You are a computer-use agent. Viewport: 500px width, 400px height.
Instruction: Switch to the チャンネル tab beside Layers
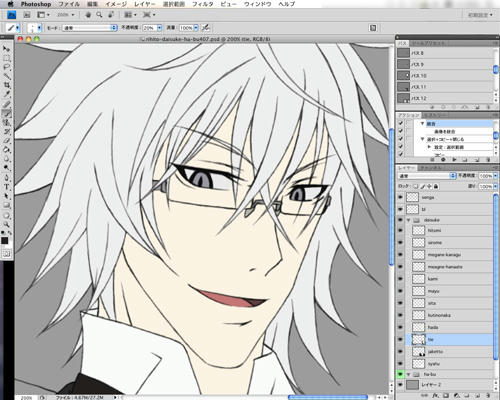coord(430,168)
